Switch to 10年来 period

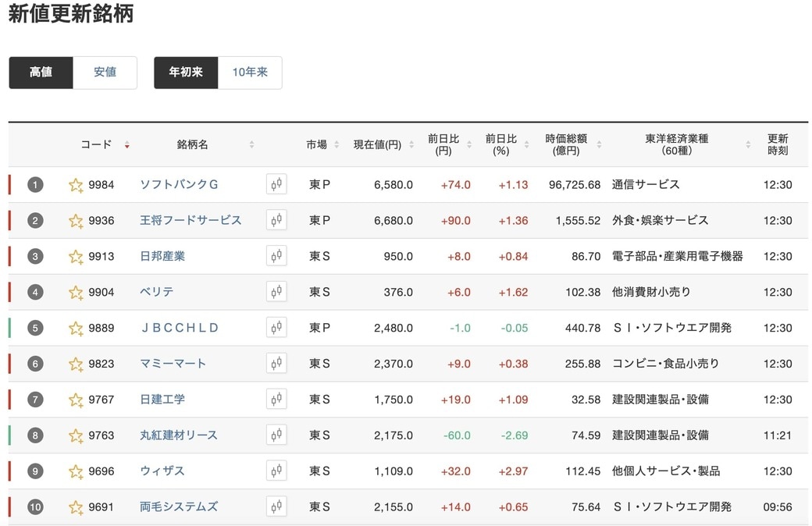click(250, 73)
